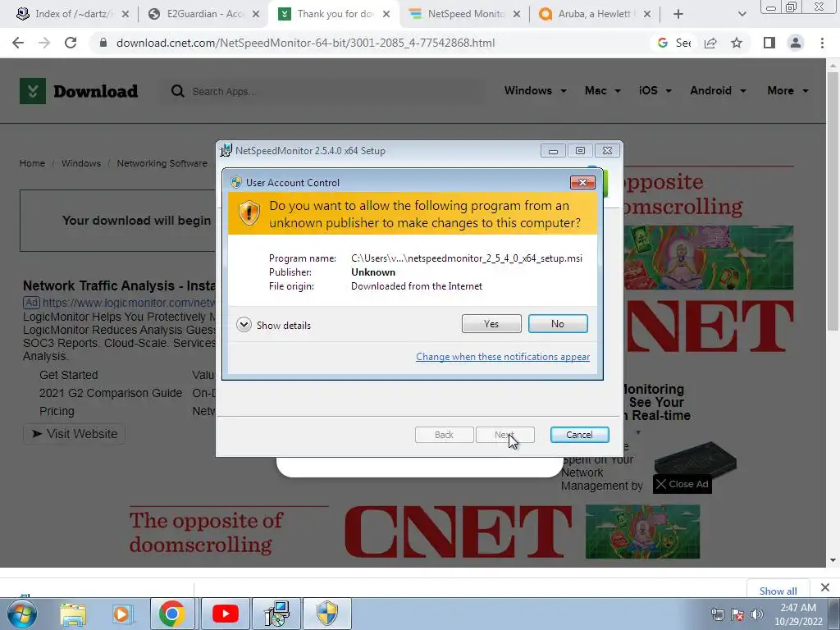The image size is (840, 630).
Task: Click Cancel in NetSpeedMonitor Setup window
Action: (x=579, y=435)
